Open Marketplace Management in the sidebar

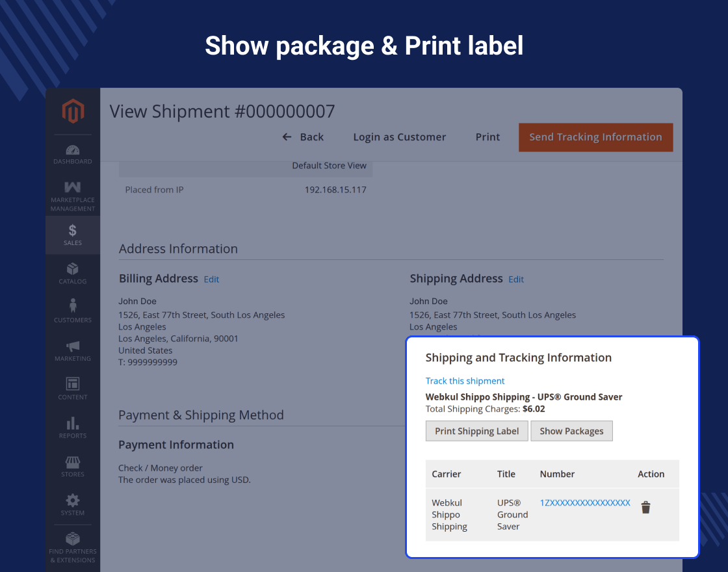pos(72,196)
